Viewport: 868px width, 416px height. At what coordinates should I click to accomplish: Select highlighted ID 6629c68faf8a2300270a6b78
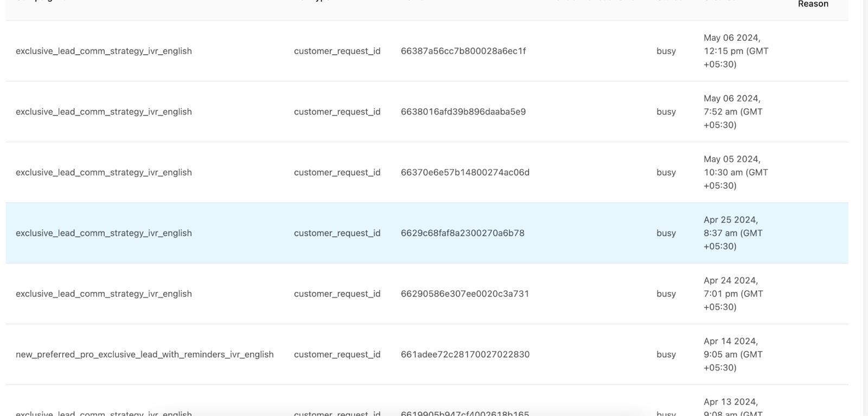click(x=462, y=233)
